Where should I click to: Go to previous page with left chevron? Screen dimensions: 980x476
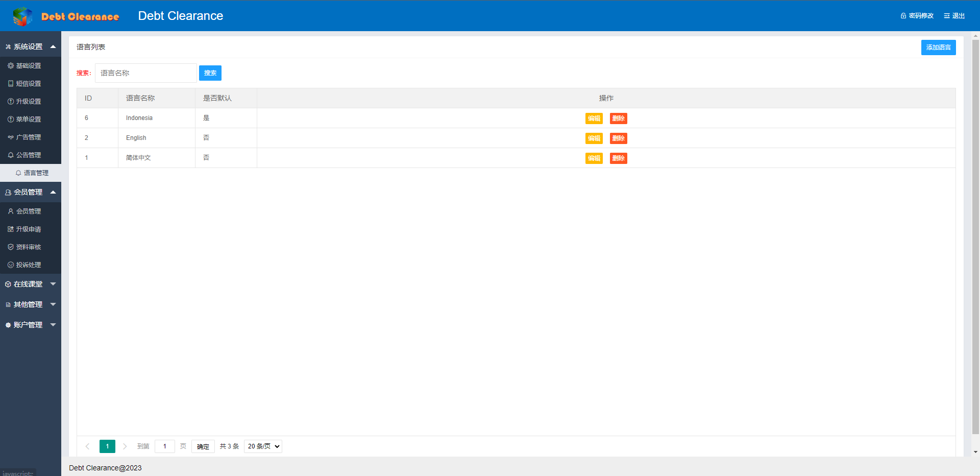click(87, 446)
